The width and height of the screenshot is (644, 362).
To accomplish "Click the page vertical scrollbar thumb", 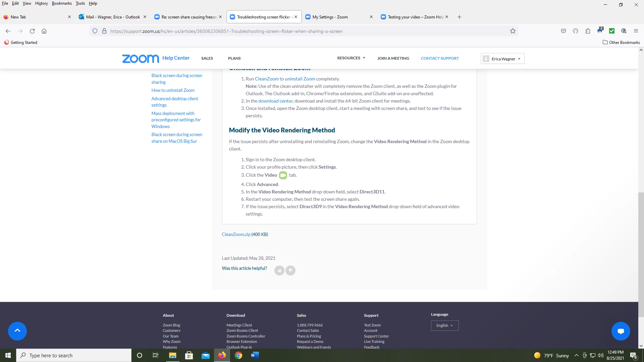I will pos(641,255).
